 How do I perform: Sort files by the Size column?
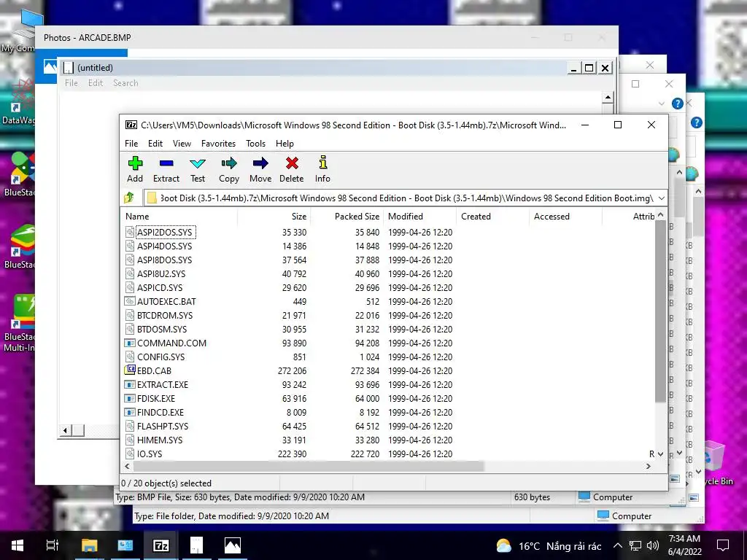coord(274,216)
